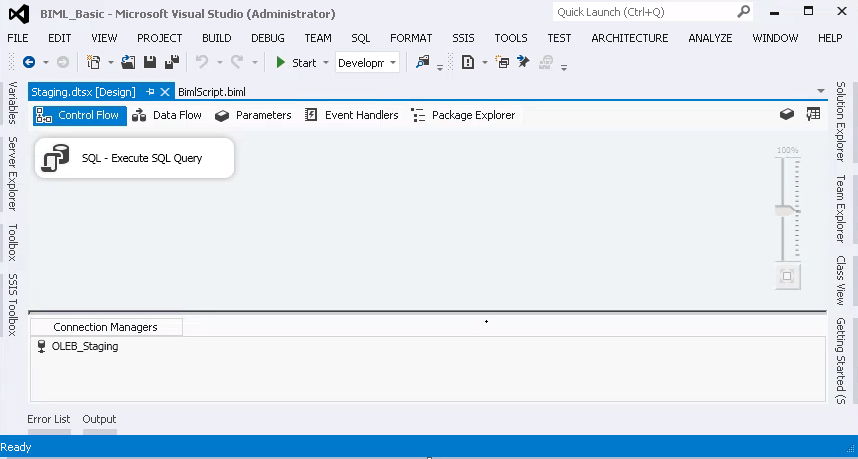Expand the Getting Started side panel
Image resolution: width=858 pixels, height=459 pixels.
tap(840, 361)
